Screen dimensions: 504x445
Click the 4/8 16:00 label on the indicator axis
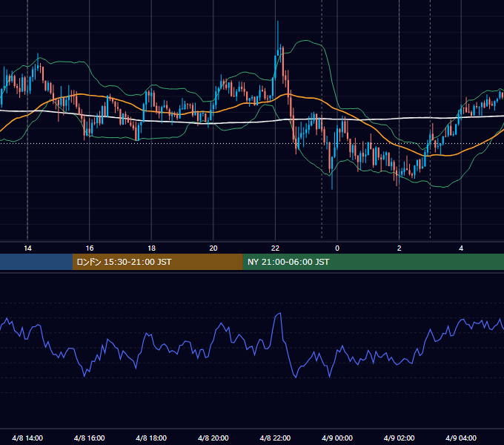pyautogui.click(x=90, y=438)
